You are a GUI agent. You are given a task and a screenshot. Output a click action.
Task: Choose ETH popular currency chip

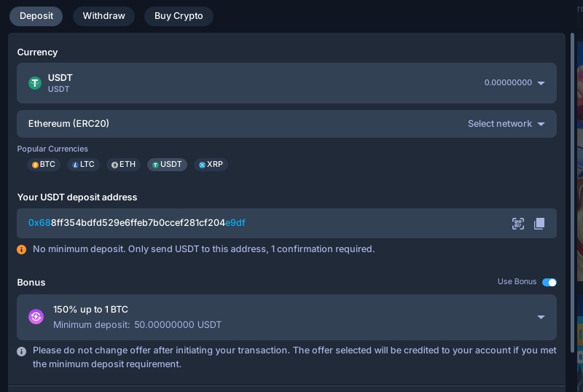(x=123, y=165)
